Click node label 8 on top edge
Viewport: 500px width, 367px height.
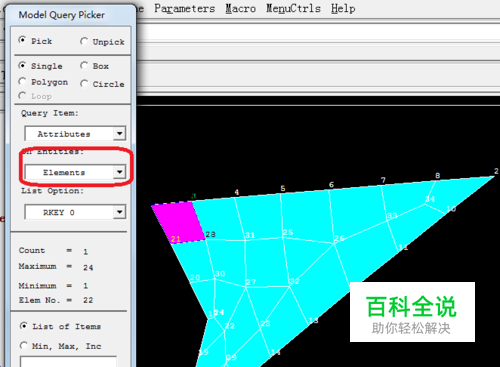pos(438,176)
